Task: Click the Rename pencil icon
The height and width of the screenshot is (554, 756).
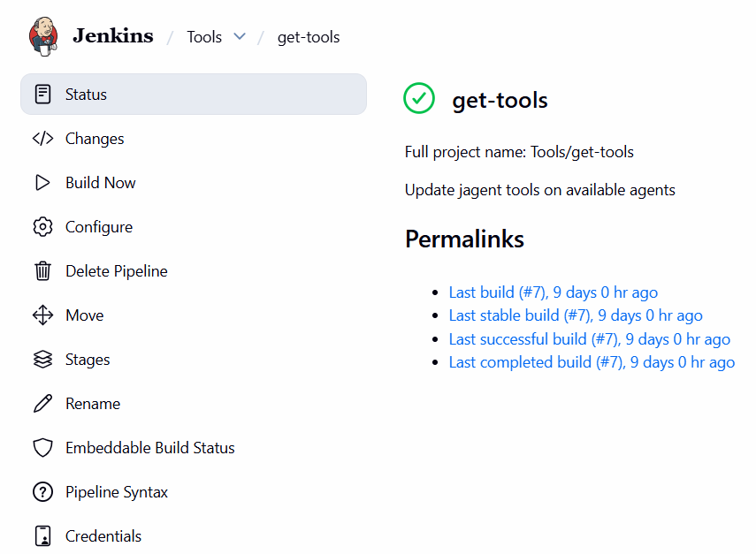Action: click(x=42, y=404)
